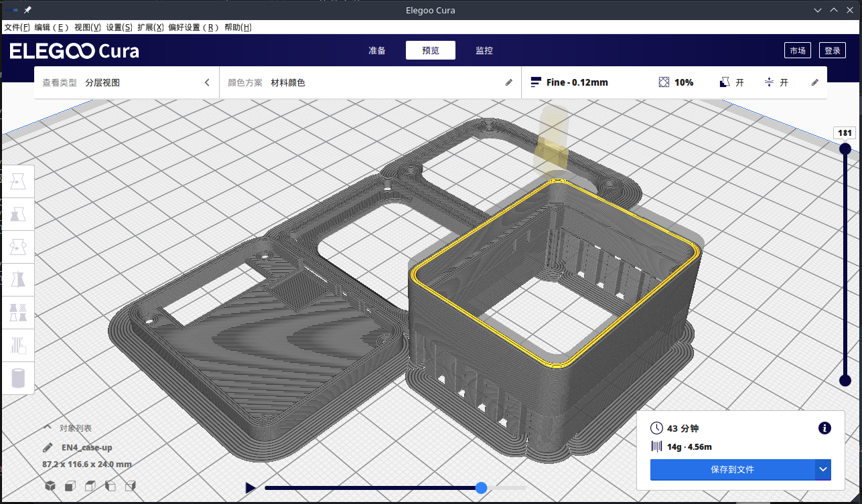This screenshot has width=862, height=504.
Task: Click the Fine 0.12mm layer profile icon
Action: coord(536,82)
